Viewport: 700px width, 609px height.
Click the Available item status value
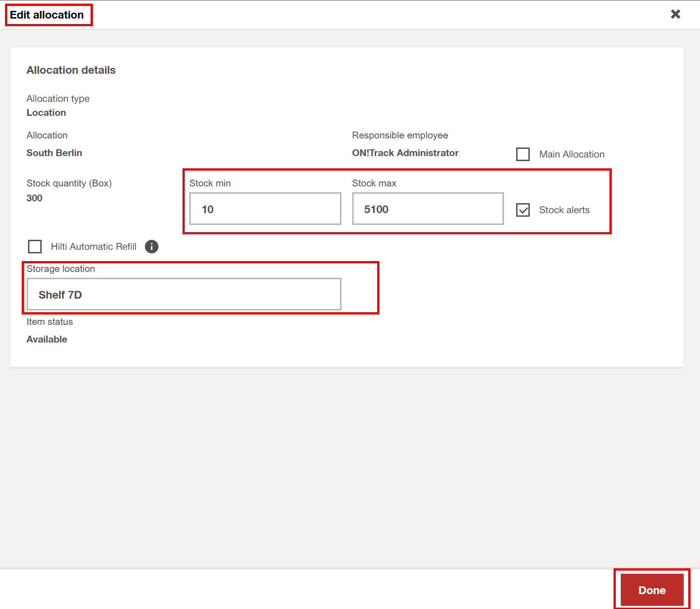pyautogui.click(x=47, y=339)
